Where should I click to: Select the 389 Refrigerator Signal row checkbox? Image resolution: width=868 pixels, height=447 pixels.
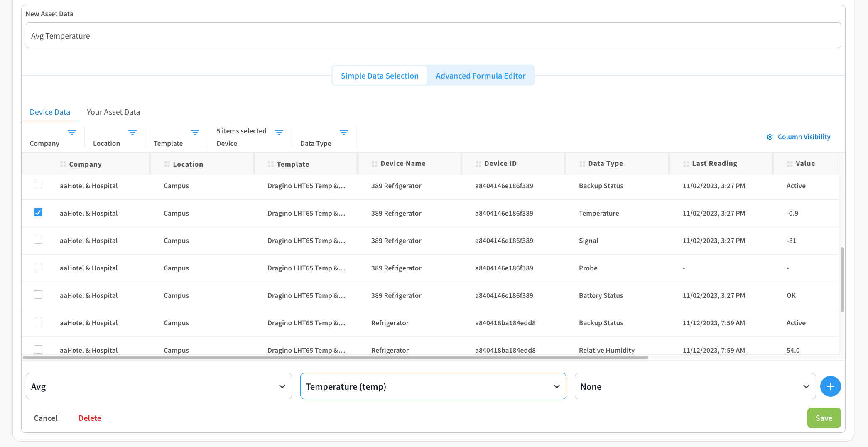click(x=38, y=240)
